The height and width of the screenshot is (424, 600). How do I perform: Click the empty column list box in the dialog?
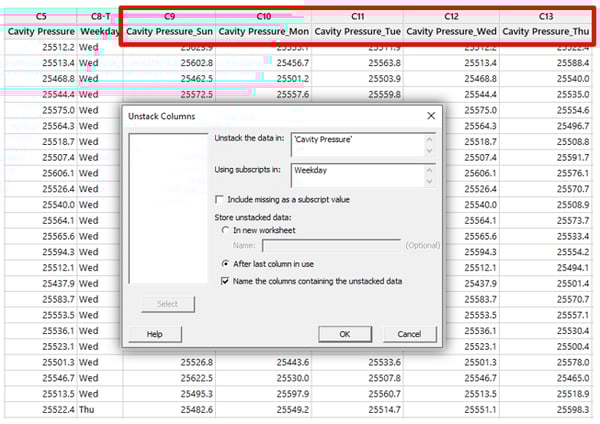click(x=167, y=210)
